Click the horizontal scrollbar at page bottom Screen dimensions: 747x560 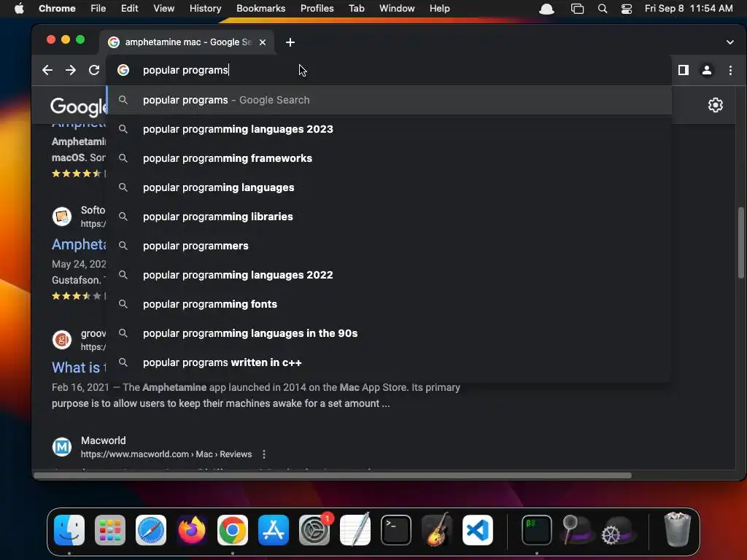(x=333, y=475)
